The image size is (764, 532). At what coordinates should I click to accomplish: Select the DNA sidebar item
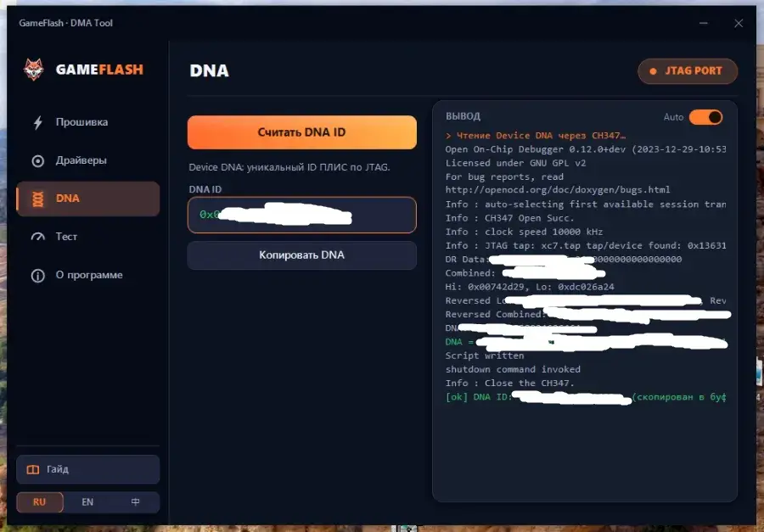point(87,199)
